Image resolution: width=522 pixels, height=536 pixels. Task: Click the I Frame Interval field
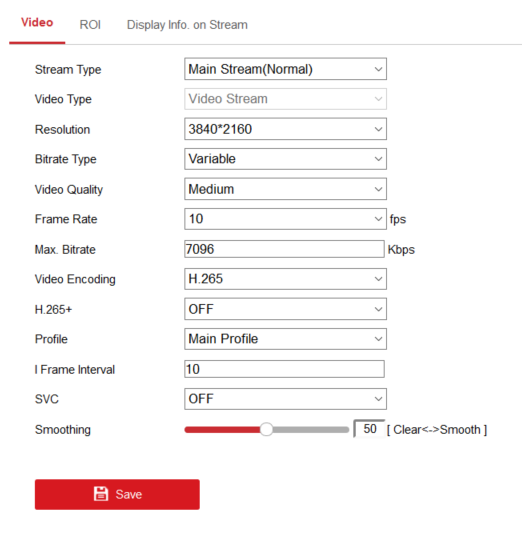pos(284,369)
